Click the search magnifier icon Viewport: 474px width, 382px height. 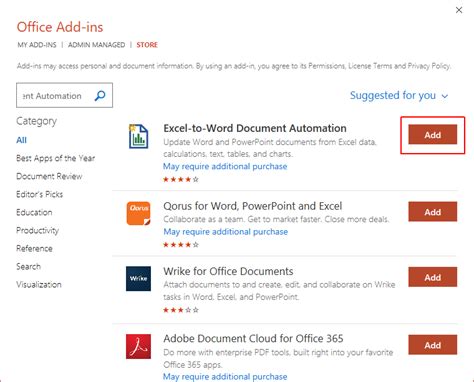[100, 96]
